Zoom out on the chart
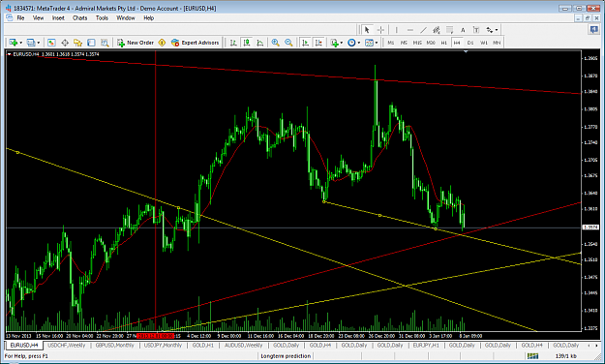The image size is (605, 364). (288, 43)
